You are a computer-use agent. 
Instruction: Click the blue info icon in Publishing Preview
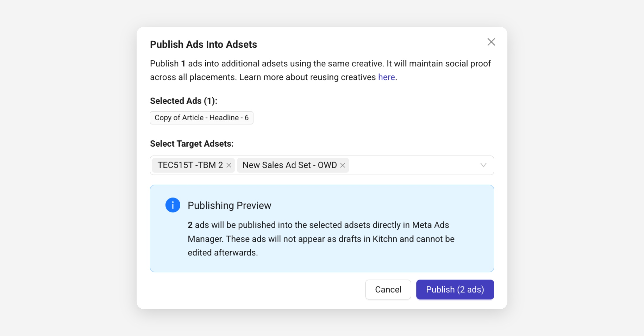[173, 205]
